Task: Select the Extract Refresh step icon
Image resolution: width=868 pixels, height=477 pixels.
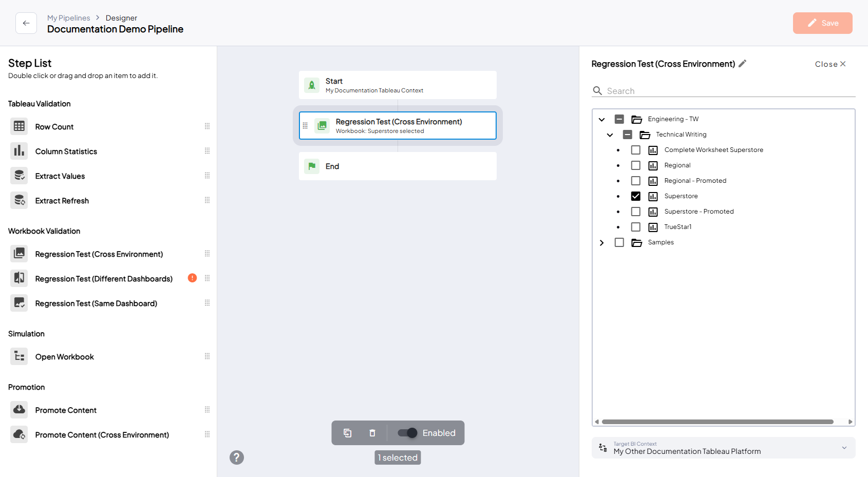Action: coord(19,200)
